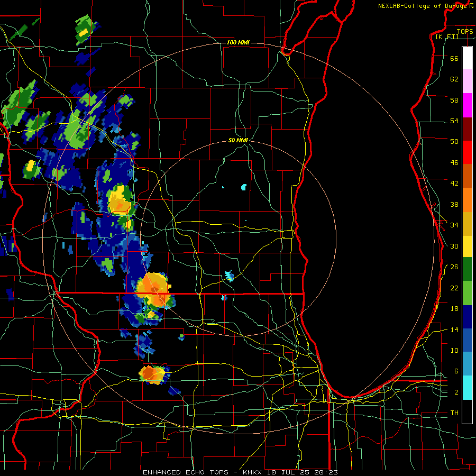Image resolution: width=476 pixels, height=476 pixels.
Task: Click the 46 legend value
Action: coord(454,162)
